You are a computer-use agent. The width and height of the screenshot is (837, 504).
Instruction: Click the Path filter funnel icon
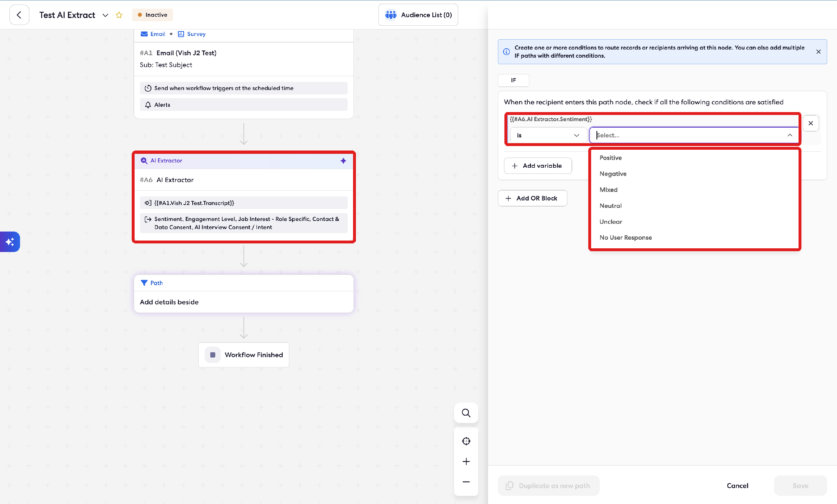pyautogui.click(x=144, y=283)
